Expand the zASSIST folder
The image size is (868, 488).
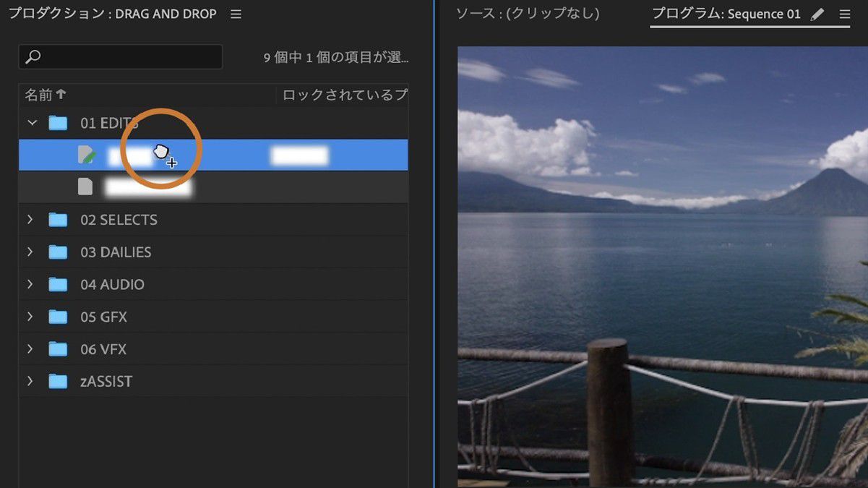[30, 381]
